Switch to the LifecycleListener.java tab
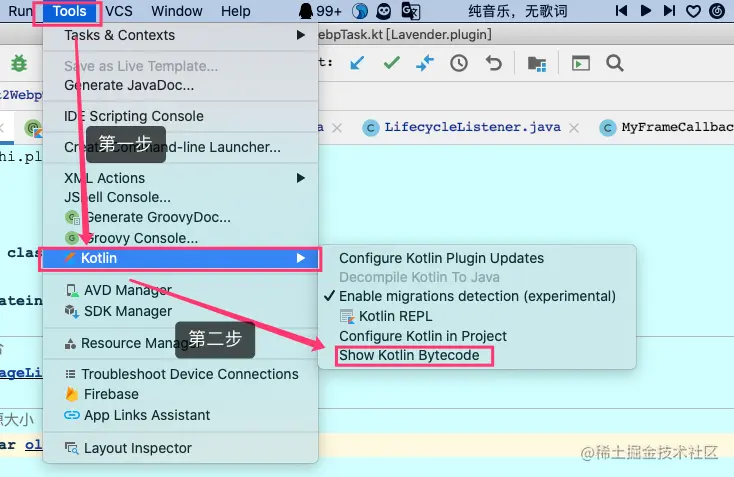Image resolution: width=734 pixels, height=477 pixels. pyautogui.click(x=472, y=127)
